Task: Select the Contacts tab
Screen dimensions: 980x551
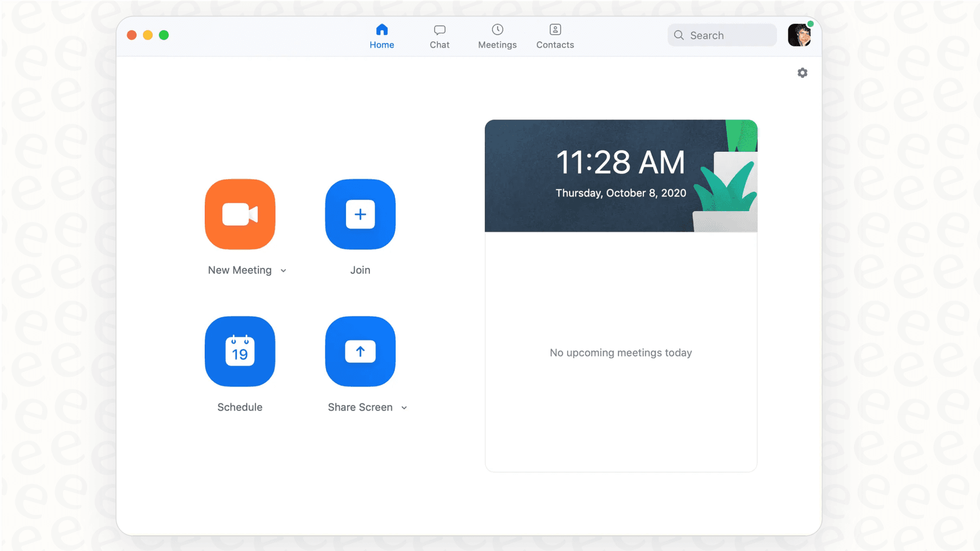Action: click(x=555, y=36)
